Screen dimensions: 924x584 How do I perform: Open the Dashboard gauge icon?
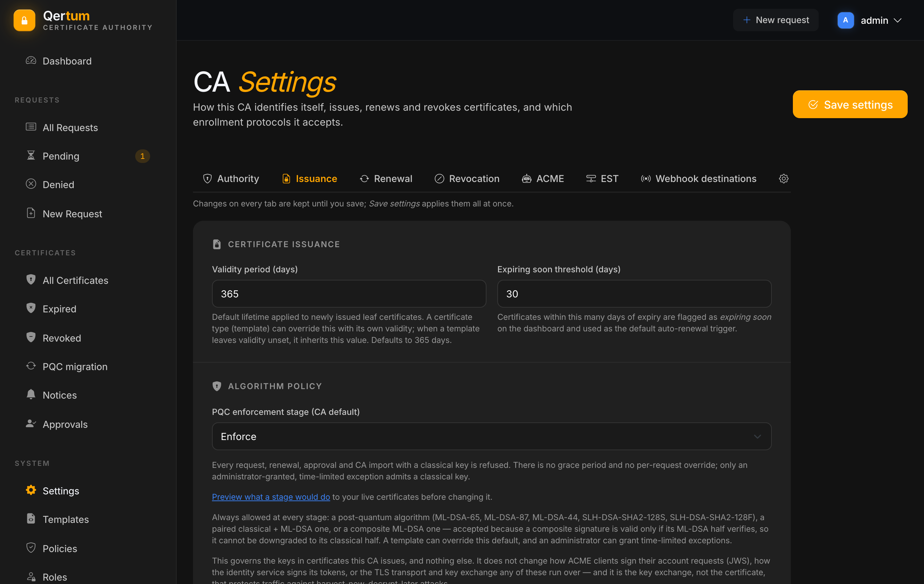pyautogui.click(x=31, y=60)
